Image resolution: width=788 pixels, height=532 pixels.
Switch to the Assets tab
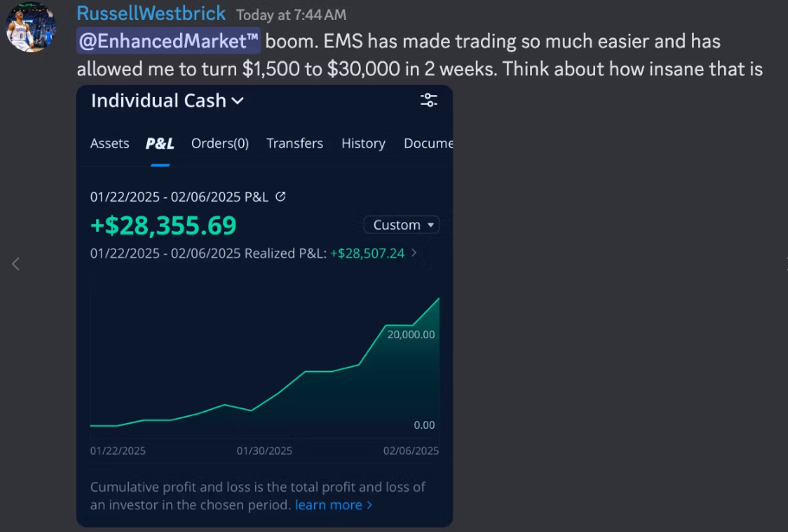(x=110, y=144)
